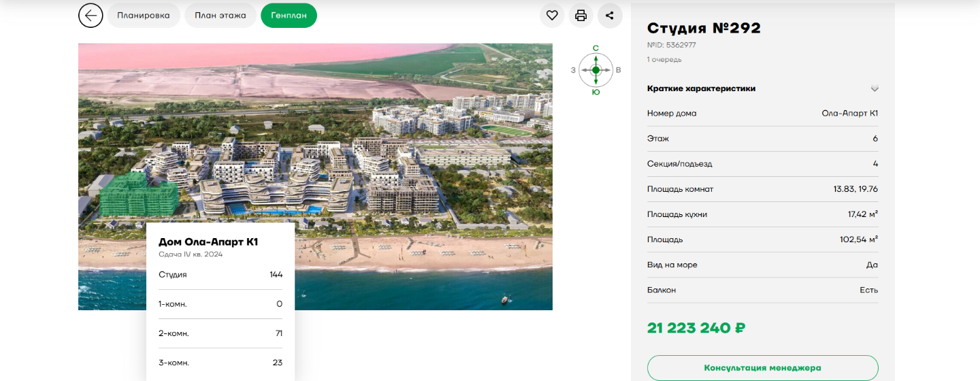Click the Площадь комнат value
Screen dimensions: 980x381
click(855, 189)
